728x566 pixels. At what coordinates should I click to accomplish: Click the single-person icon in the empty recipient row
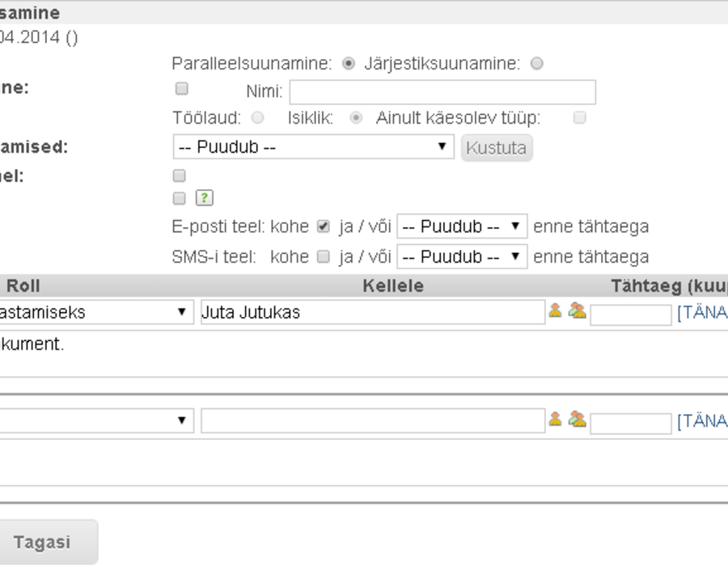click(x=555, y=419)
